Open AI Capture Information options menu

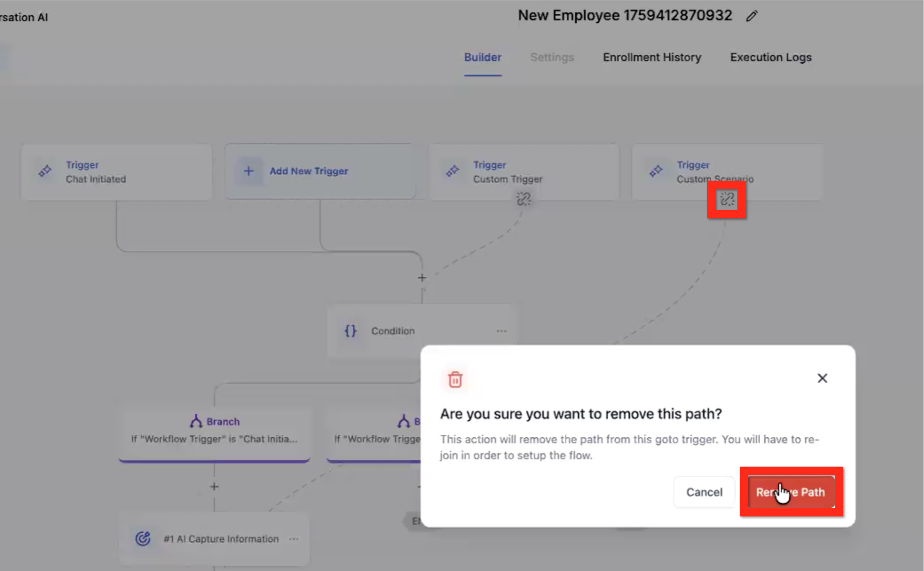[x=294, y=539]
